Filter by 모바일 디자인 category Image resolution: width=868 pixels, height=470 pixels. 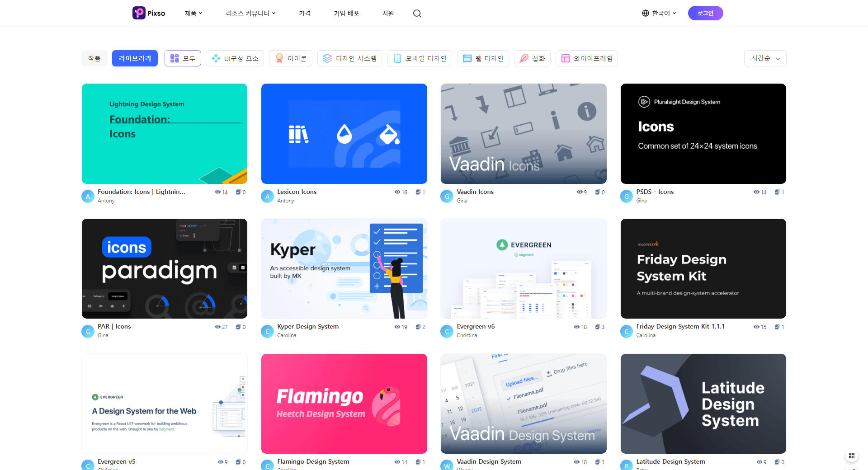(420, 58)
